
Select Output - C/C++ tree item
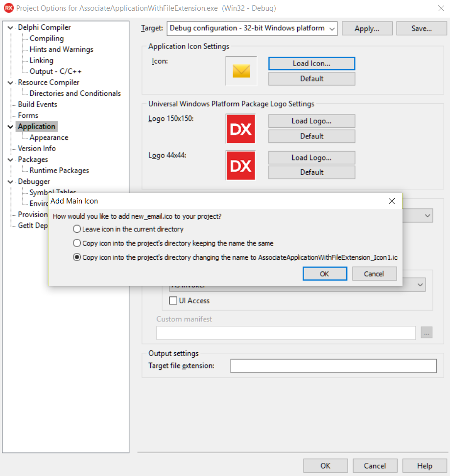click(x=56, y=71)
